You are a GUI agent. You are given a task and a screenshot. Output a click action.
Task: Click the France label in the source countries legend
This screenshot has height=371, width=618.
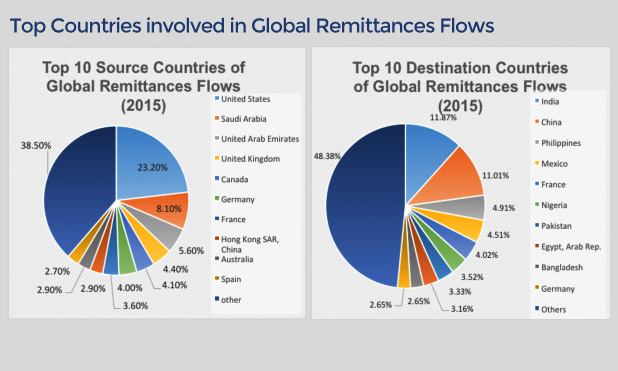pos(233,219)
